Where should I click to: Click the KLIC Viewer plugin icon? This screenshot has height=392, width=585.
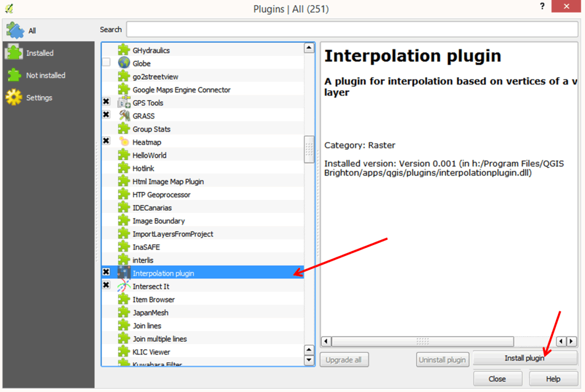(123, 352)
